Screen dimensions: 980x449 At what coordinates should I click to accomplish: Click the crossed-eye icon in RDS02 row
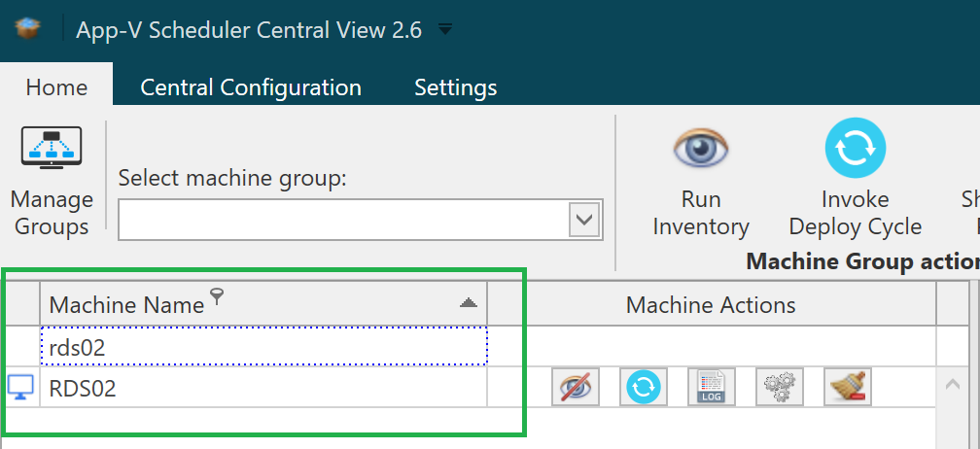click(575, 387)
